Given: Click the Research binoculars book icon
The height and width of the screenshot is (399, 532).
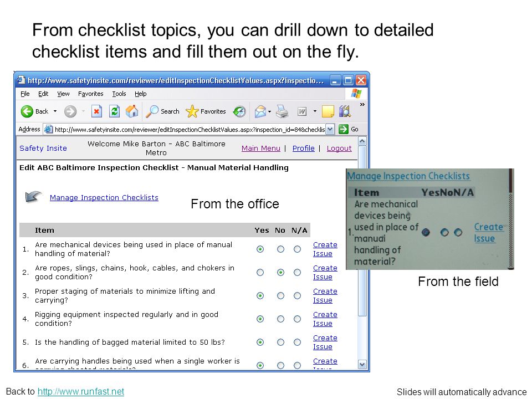Looking at the screenshot, I should click(x=345, y=111).
